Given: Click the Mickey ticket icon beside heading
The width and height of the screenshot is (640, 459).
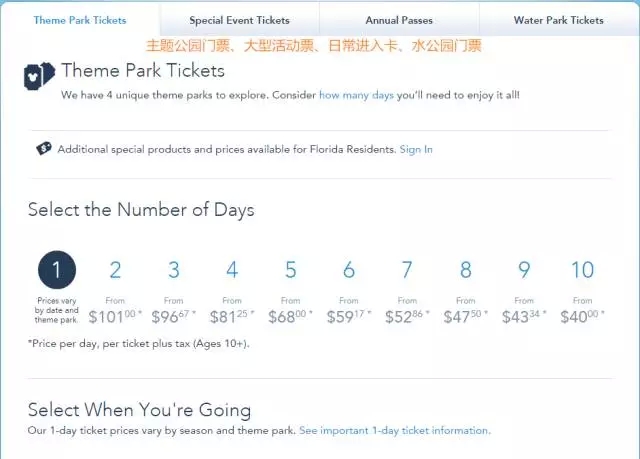Looking at the screenshot, I should 39,77.
